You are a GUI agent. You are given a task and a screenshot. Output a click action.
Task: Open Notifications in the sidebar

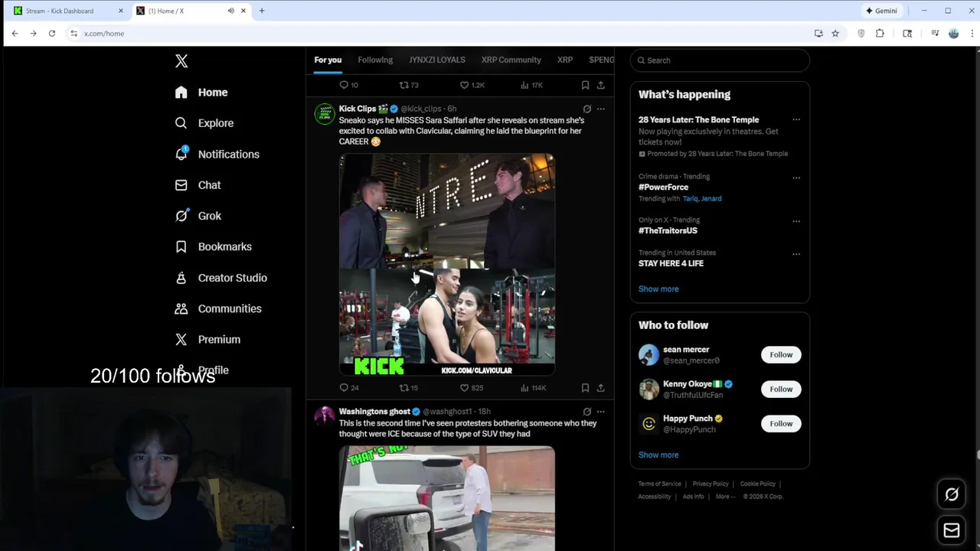click(x=217, y=154)
